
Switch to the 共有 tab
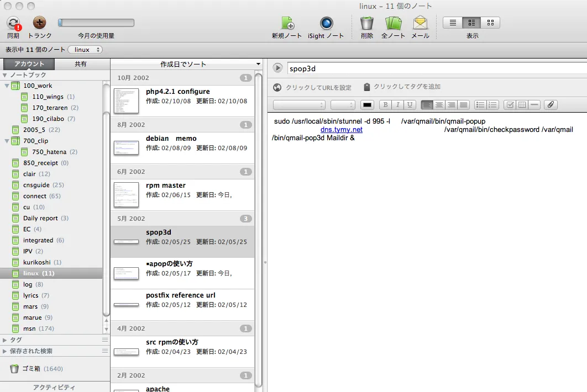tap(81, 64)
